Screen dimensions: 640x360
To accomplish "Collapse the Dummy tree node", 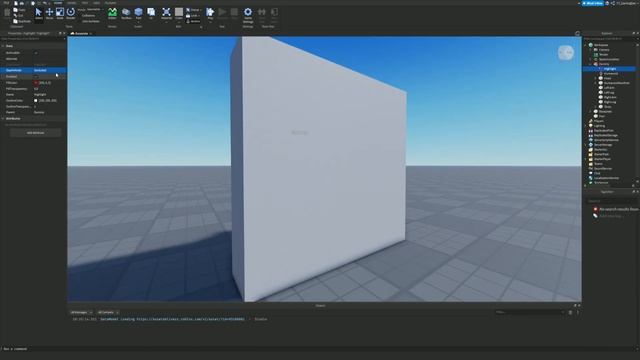I will point(590,64).
